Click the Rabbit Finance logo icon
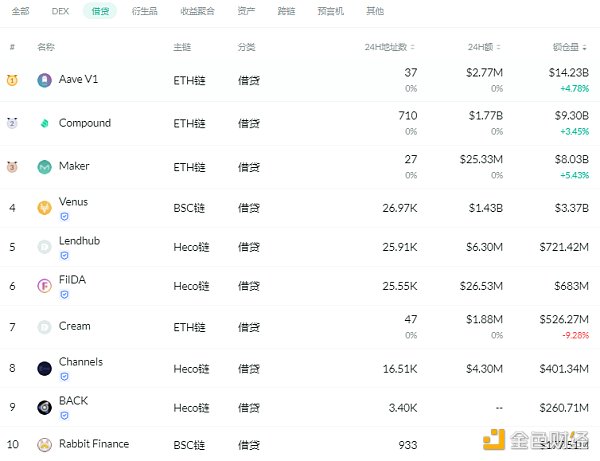Image resolution: width=600 pixels, height=461 pixels. [x=44, y=444]
